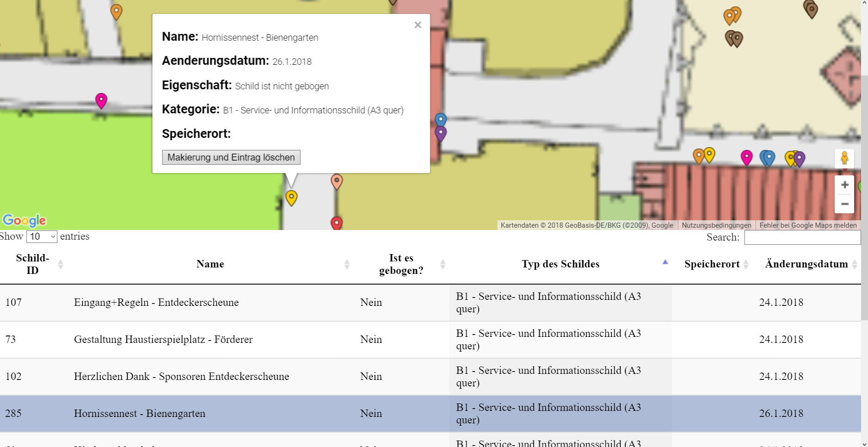Select row 'Eingang+Regeln - Entdeckerscheune'
The image size is (868, 447).
pyautogui.click(x=430, y=303)
